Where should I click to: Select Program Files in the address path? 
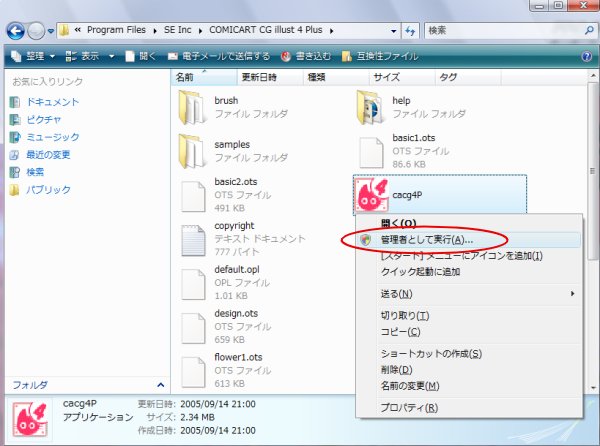click(x=116, y=30)
